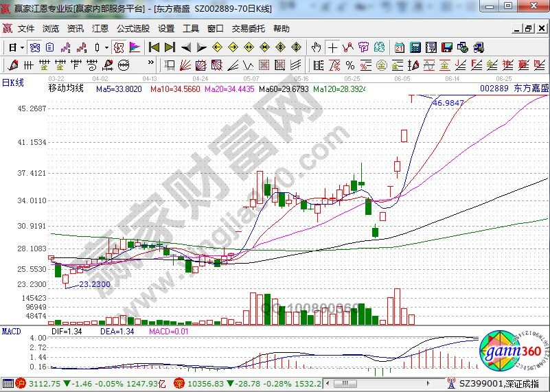The height and width of the screenshot is (392, 550).
Task: Click the percent sign drawing tool
Action: click(350, 65)
